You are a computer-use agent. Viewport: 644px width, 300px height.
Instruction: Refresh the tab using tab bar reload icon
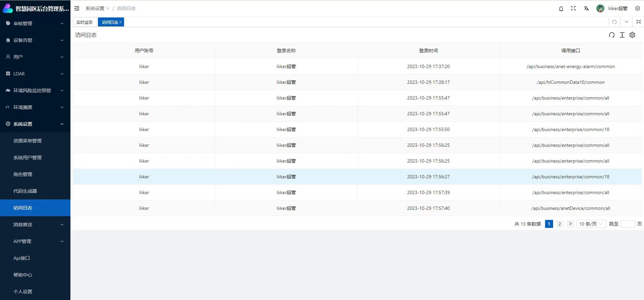pos(614,22)
